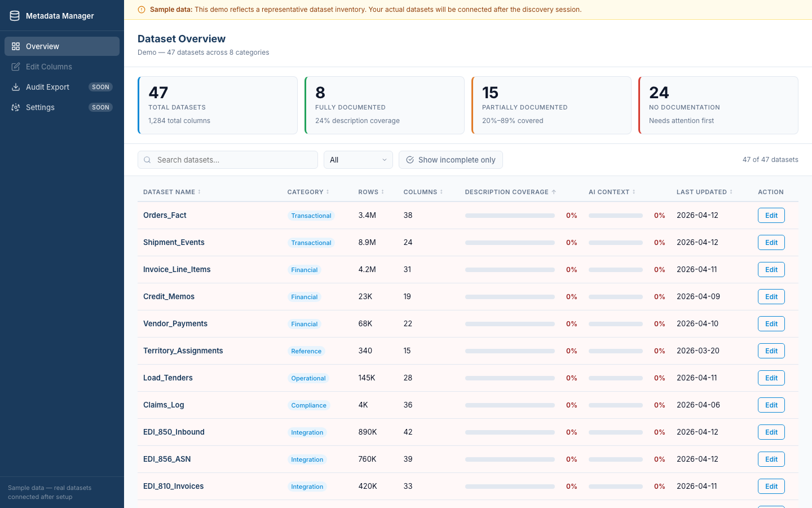Sort by Category column arrow icon
812x508 pixels.
point(328,192)
